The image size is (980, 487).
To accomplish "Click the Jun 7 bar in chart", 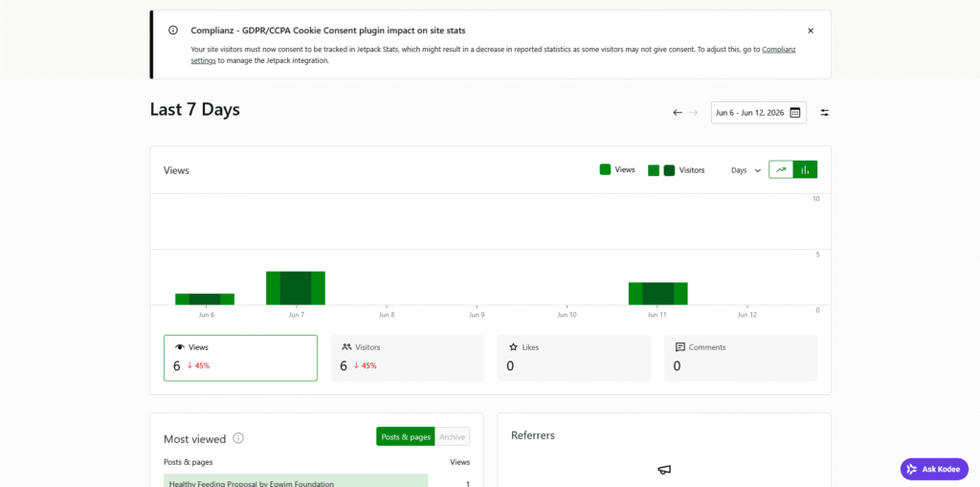I will 296,288.
